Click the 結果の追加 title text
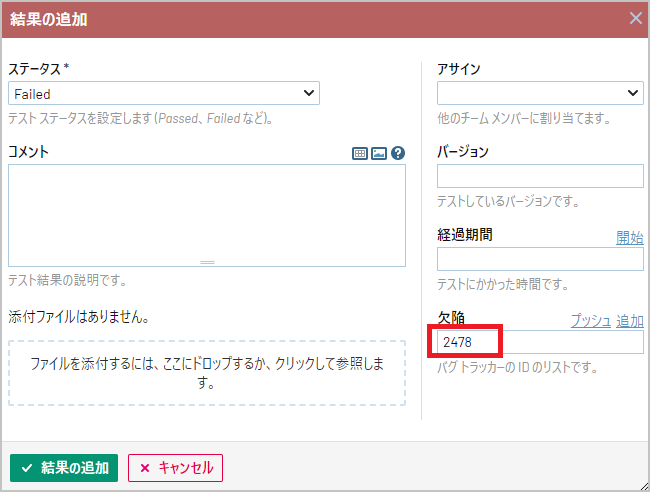 [49, 19]
